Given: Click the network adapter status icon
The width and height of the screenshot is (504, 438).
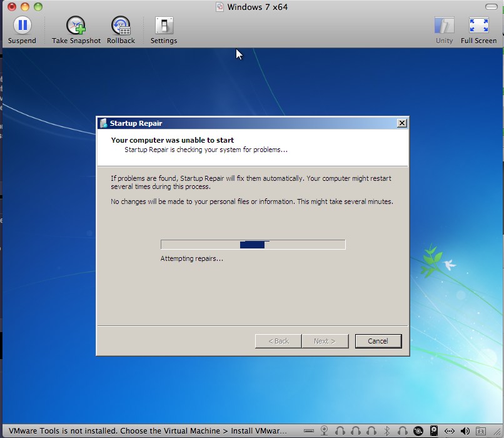Looking at the screenshot, I should point(450,431).
